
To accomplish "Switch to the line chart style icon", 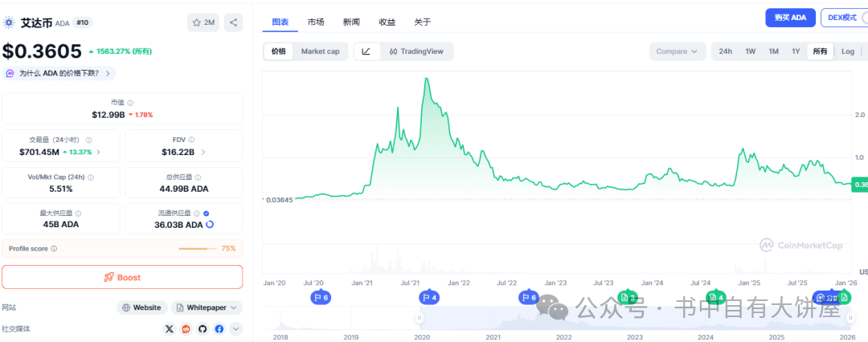I will (366, 51).
